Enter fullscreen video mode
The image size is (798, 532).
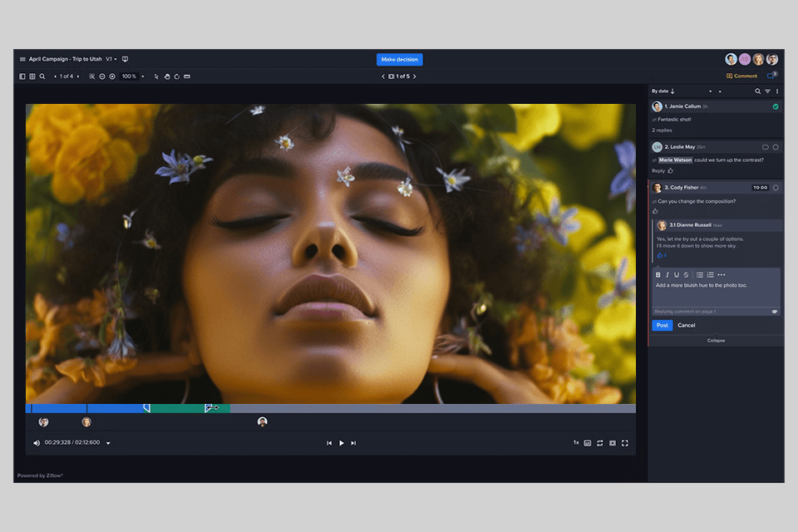pos(625,443)
